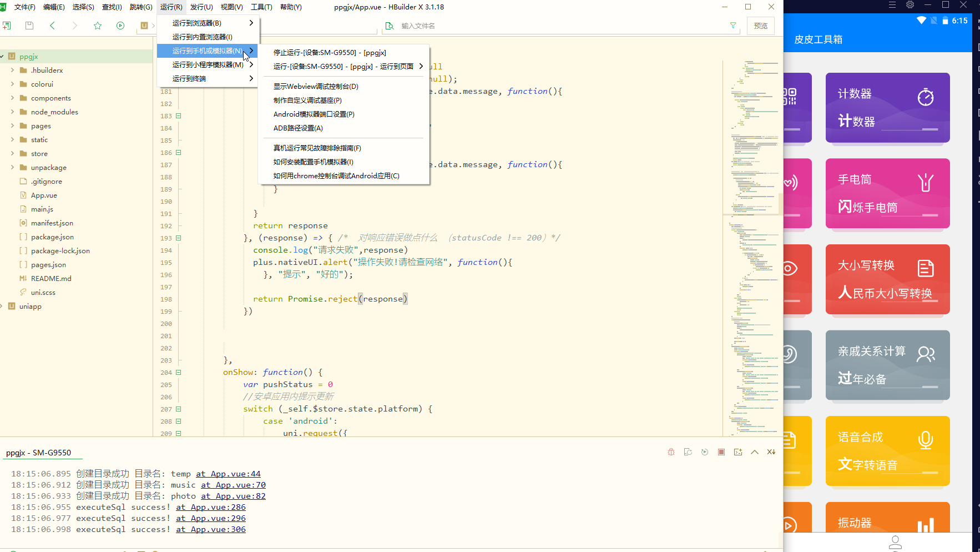980x552 pixels.
Task: Toggle fold marker at line 183
Action: pyautogui.click(x=179, y=116)
